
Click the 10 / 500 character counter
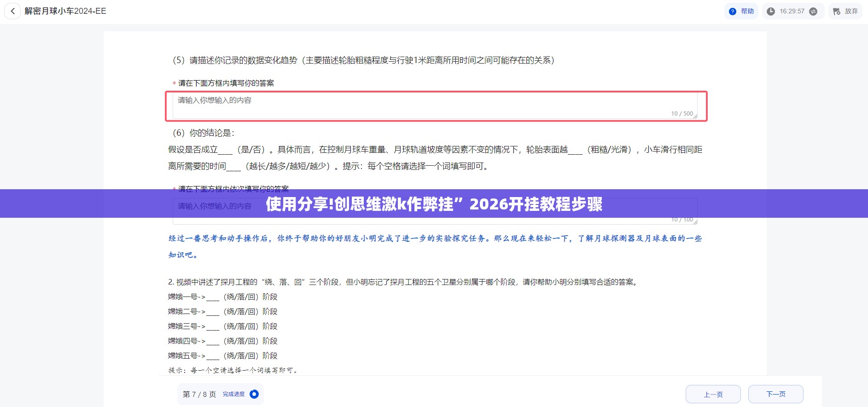pos(682,114)
